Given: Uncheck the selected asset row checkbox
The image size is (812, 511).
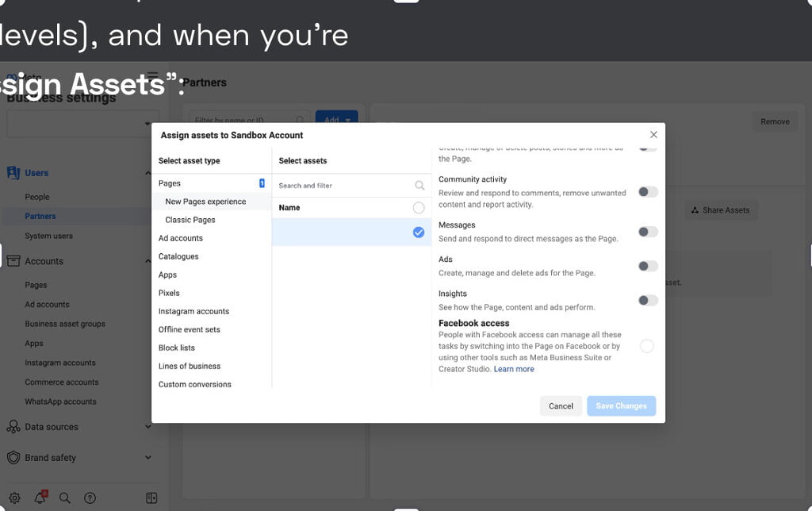Looking at the screenshot, I should [419, 232].
